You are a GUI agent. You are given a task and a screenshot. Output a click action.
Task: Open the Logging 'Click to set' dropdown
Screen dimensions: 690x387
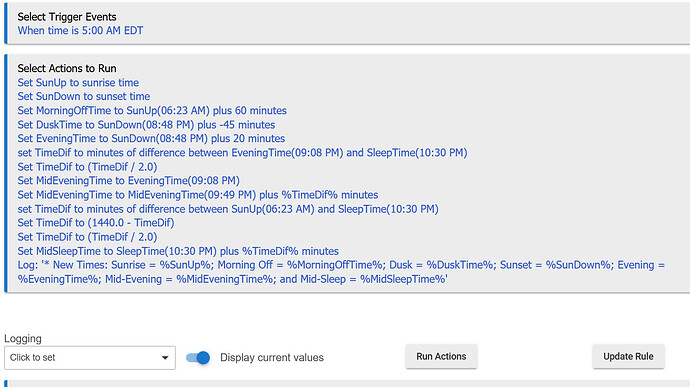pyautogui.click(x=90, y=358)
